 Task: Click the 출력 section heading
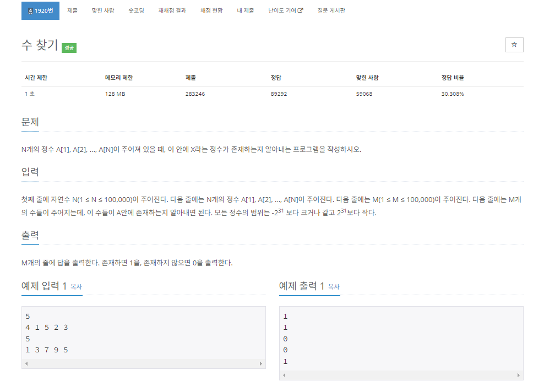pos(30,235)
